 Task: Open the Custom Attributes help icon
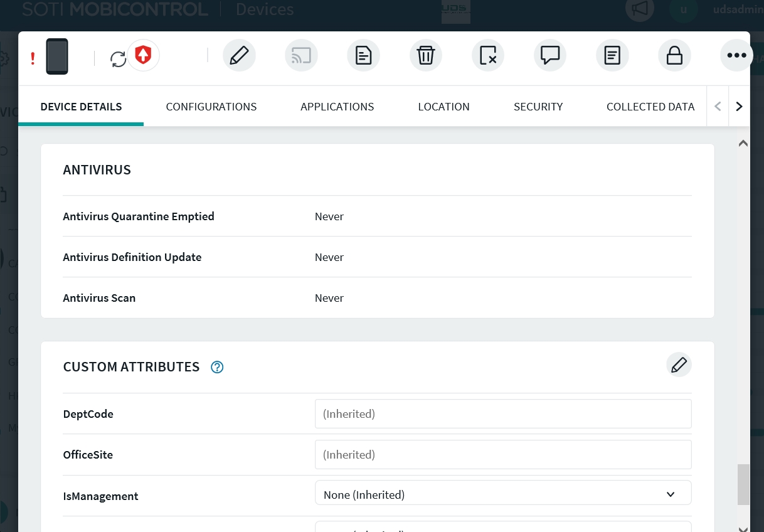pos(217,367)
